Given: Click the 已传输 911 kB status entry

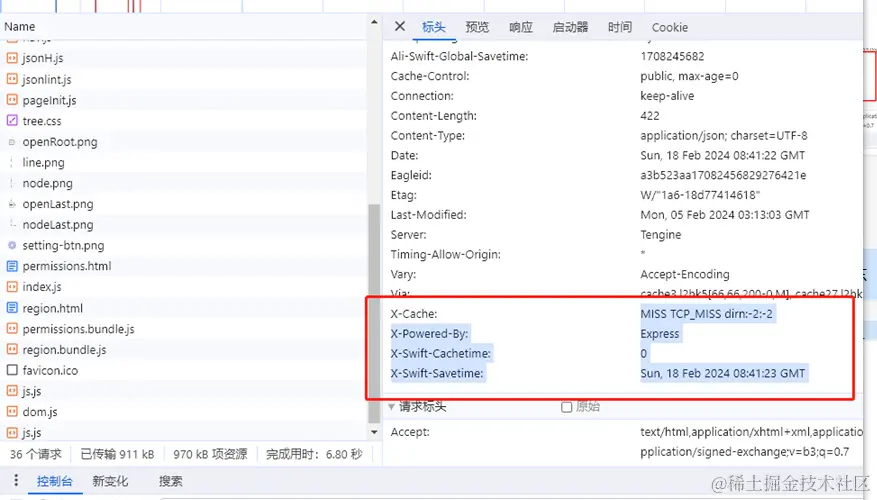Looking at the screenshot, I should pos(117,454).
